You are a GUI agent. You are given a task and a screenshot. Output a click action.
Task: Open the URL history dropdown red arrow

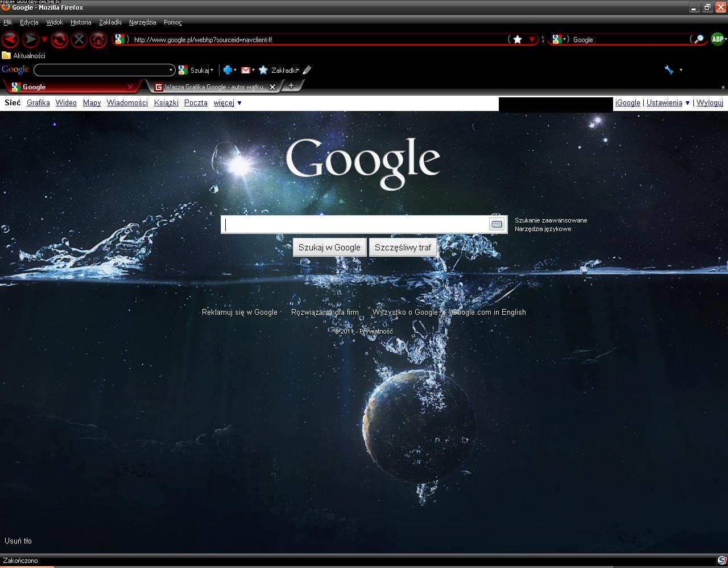click(x=532, y=39)
